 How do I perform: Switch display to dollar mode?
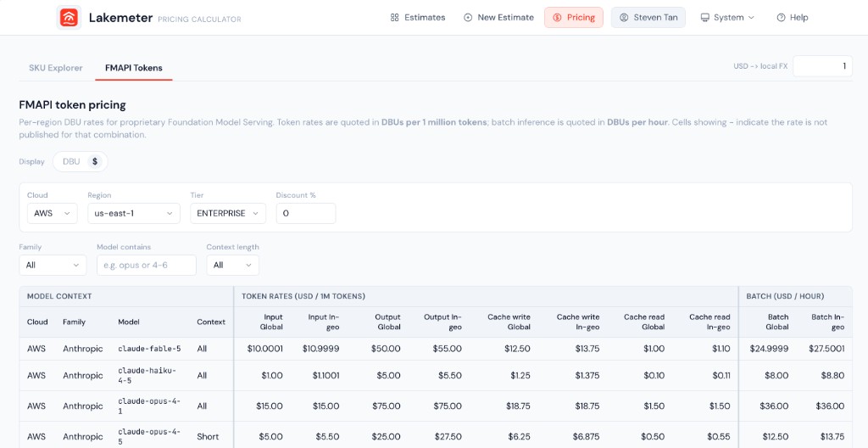pos(95,161)
